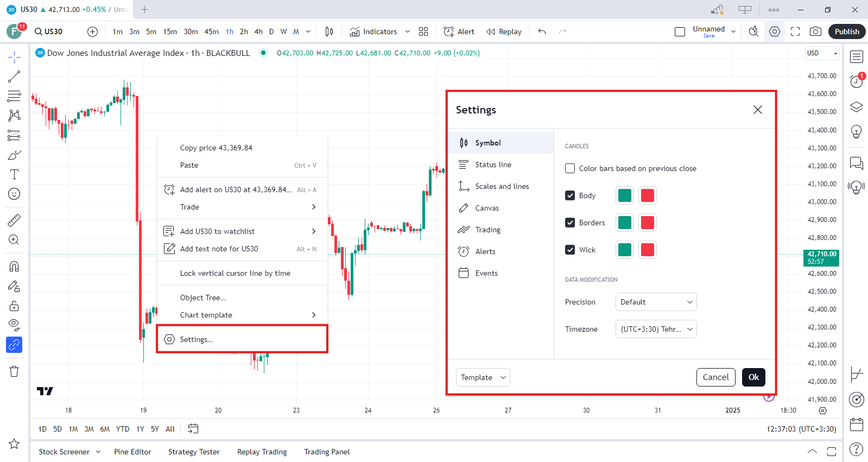This screenshot has width=868, height=462.
Task: Click the Ok button
Action: click(753, 377)
